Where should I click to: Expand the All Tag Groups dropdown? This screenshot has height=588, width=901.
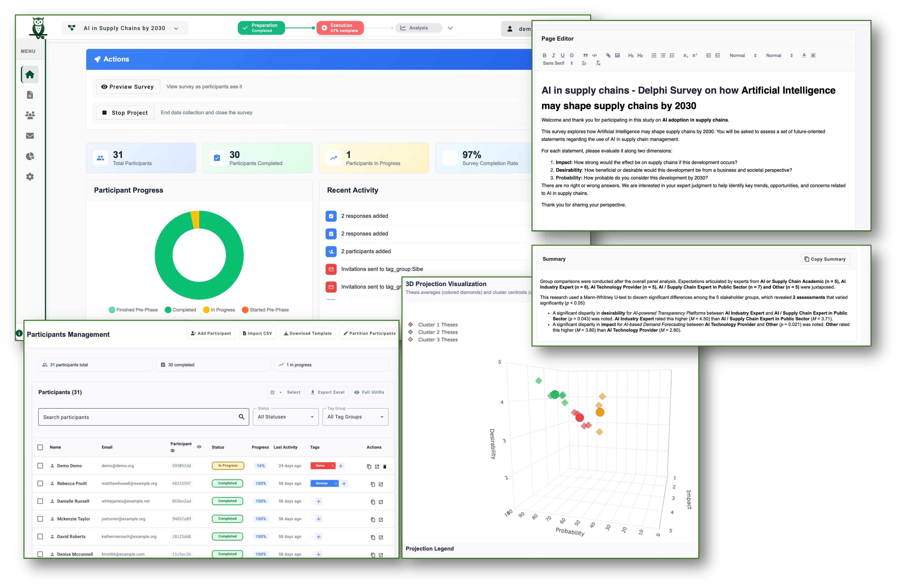click(355, 417)
